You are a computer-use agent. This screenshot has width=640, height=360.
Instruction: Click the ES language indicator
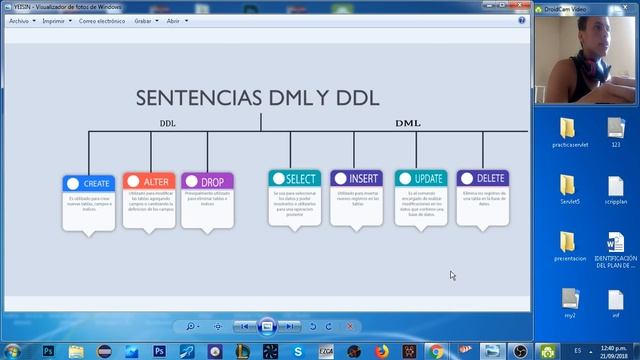pos(578,351)
